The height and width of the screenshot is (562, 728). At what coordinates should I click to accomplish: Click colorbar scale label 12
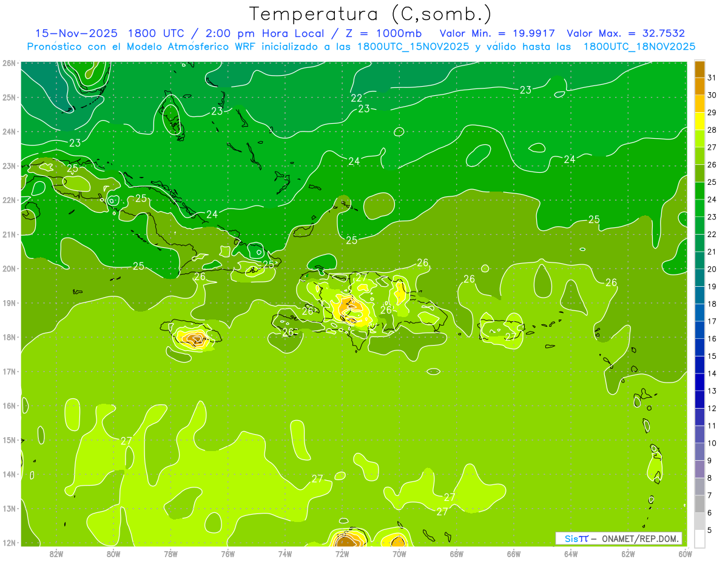712,408
